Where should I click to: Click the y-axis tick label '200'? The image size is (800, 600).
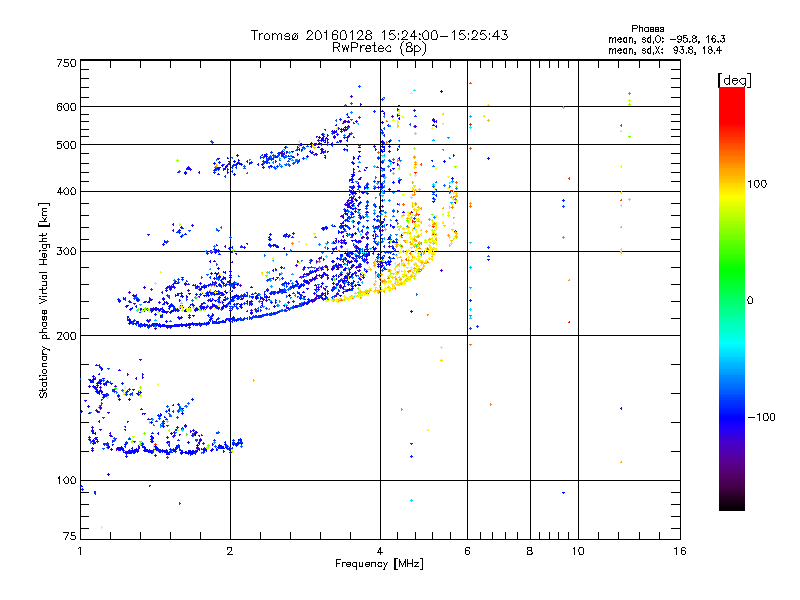pyautogui.click(x=66, y=336)
